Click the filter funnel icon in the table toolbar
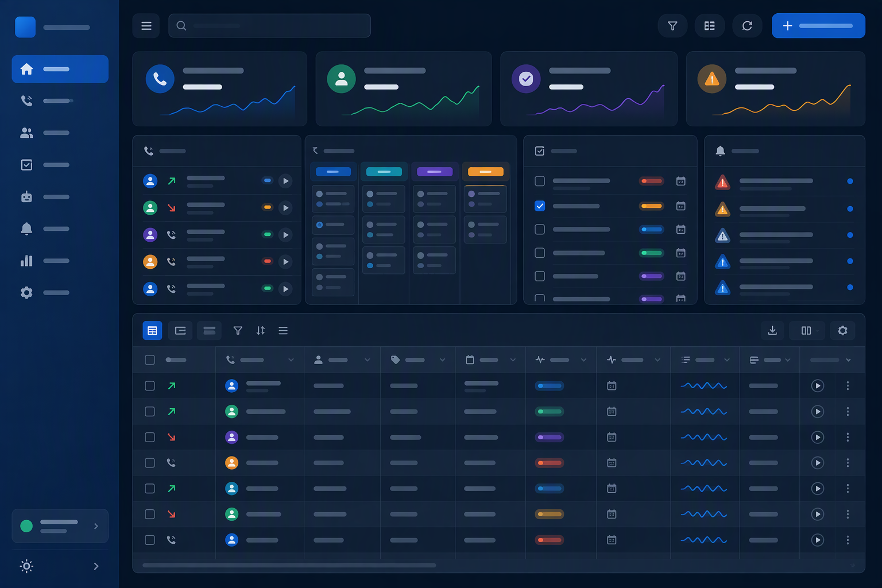This screenshot has width=882, height=588. coord(238,330)
